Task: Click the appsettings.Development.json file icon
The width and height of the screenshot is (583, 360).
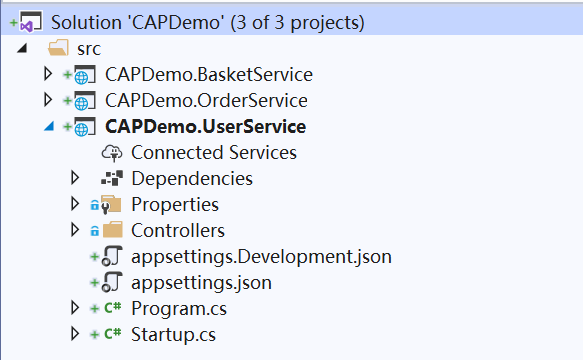Action: (112, 256)
